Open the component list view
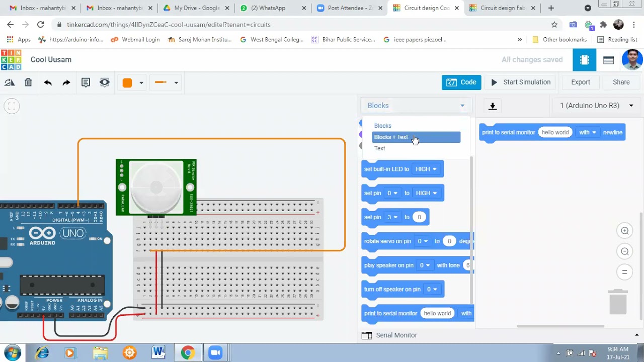Viewport: 644px width, 362px height. point(608,60)
